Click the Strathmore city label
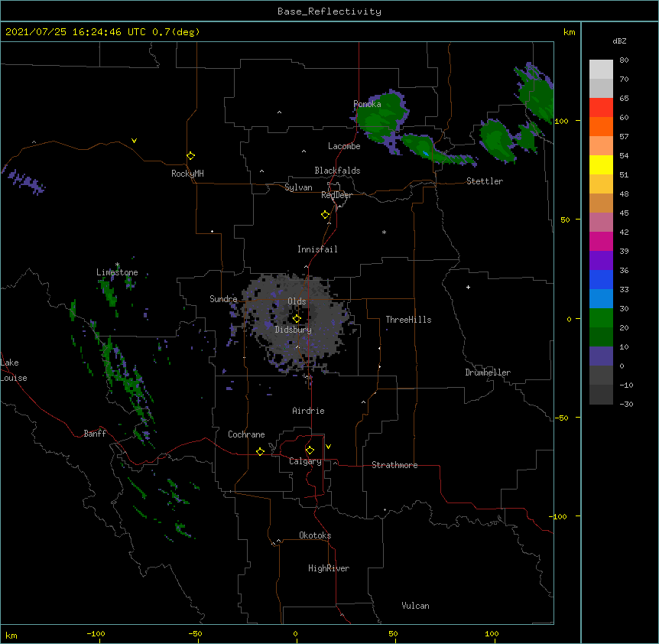659x644 pixels. click(x=394, y=465)
